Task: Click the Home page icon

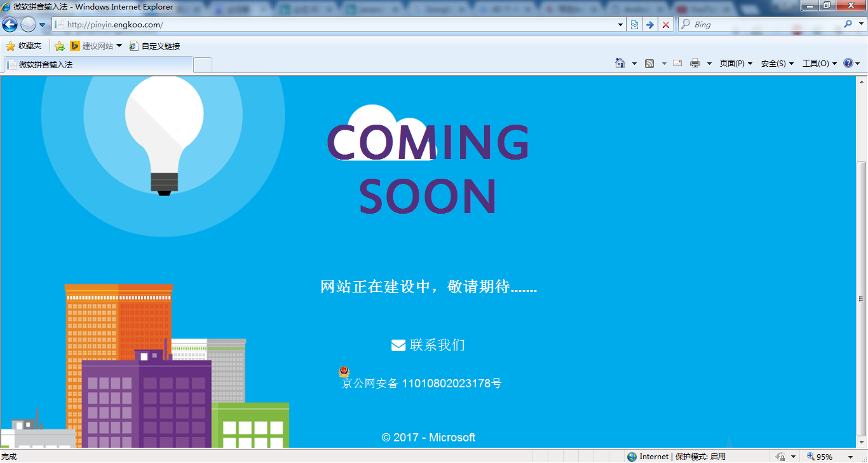Action: (620, 63)
